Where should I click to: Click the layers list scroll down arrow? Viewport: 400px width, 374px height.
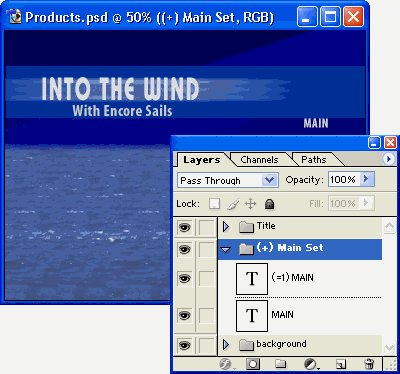click(x=389, y=348)
